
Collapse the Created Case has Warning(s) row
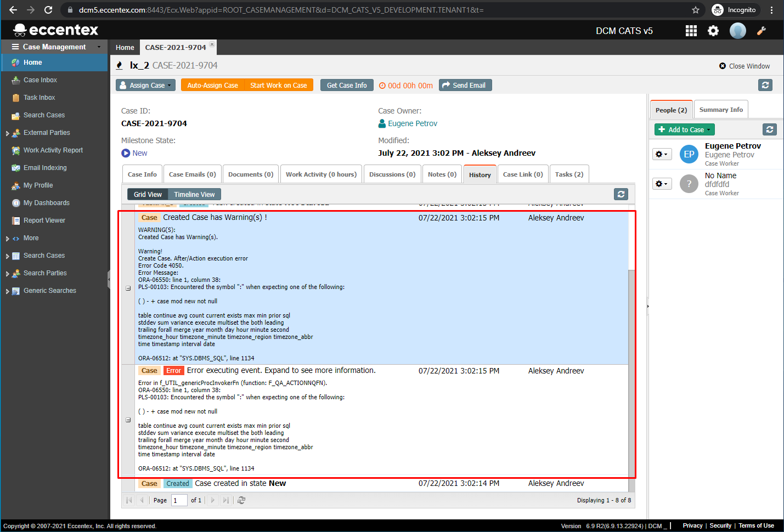(128, 288)
